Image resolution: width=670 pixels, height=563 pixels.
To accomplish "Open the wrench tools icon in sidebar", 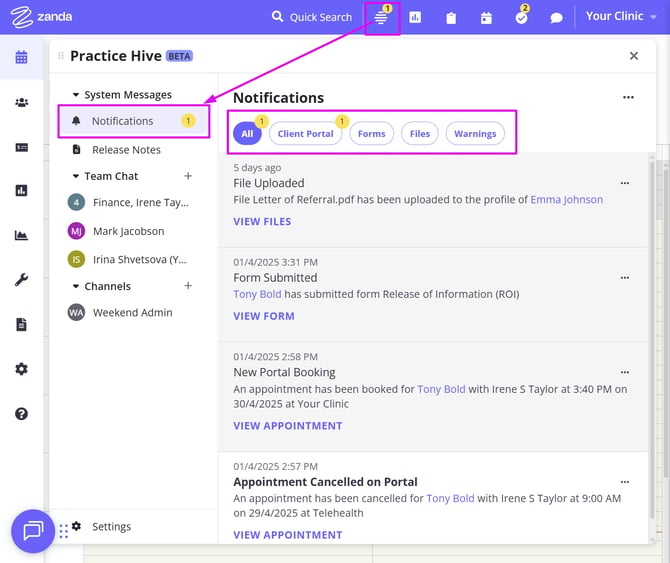I will (x=21, y=280).
